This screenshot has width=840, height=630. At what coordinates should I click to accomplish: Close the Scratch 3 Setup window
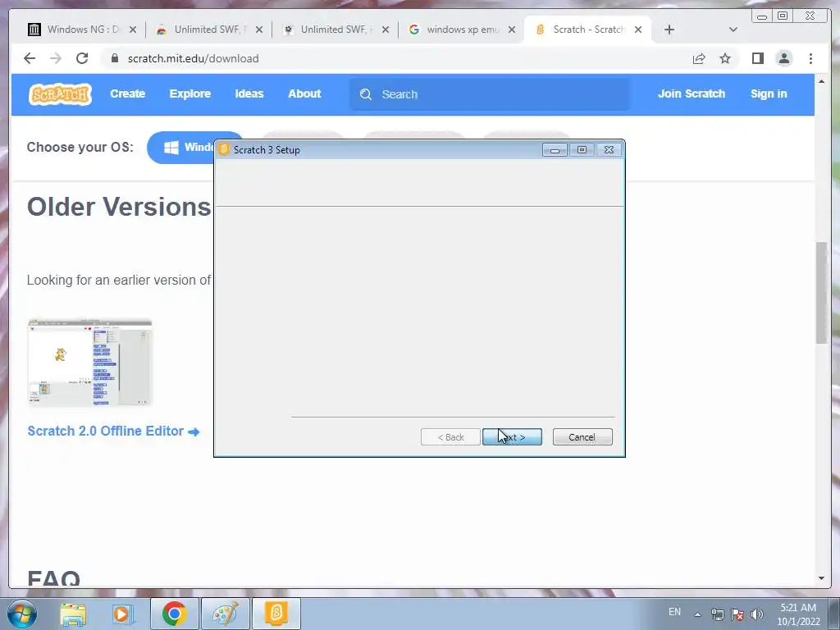pos(609,150)
